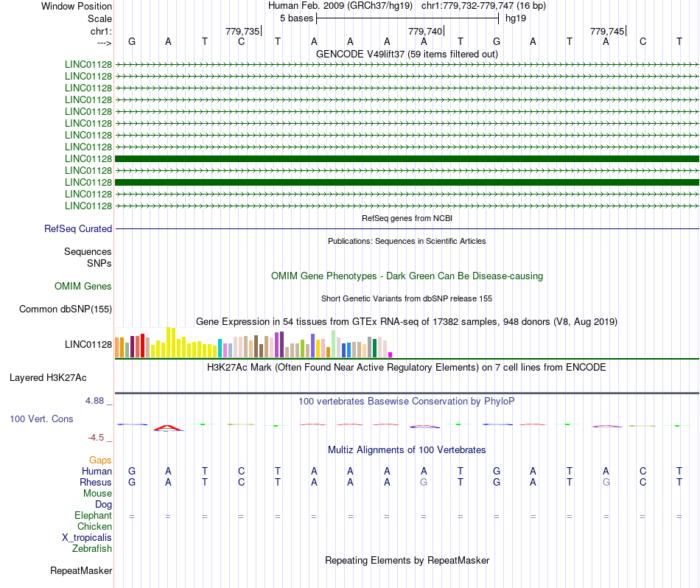Viewport: 700px width, 588px height.
Task: Select the upper thick green LINC01128 exon bar
Action: click(x=407, y=158)
